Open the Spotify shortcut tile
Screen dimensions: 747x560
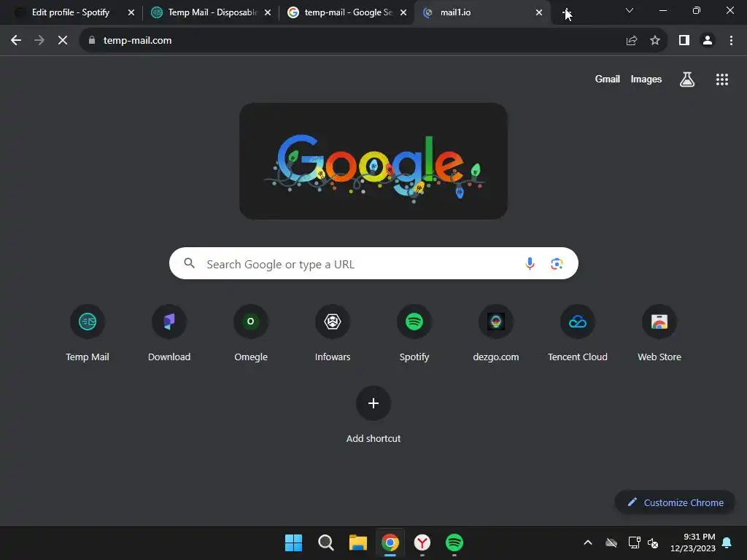click(x=414, y=333)
